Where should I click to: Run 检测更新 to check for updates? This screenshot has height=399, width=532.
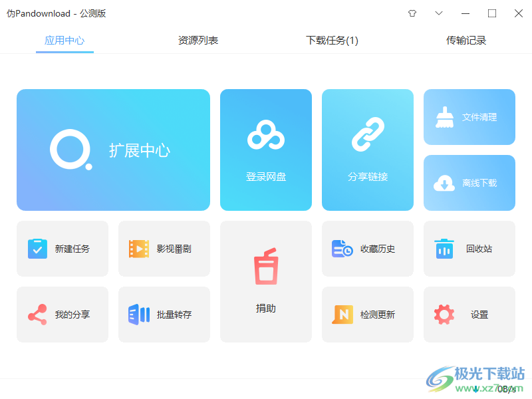click(367, 314)
